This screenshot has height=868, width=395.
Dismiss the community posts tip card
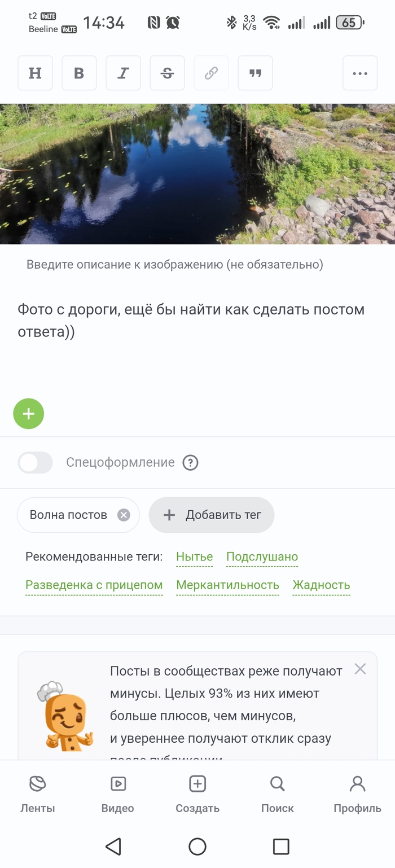tap(360, 669)
